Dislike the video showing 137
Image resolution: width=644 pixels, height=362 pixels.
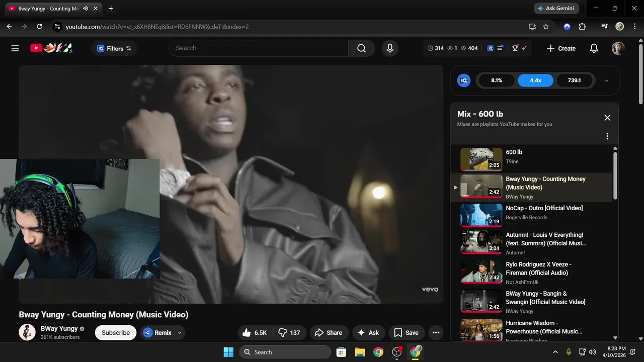[x=289, y=333]
